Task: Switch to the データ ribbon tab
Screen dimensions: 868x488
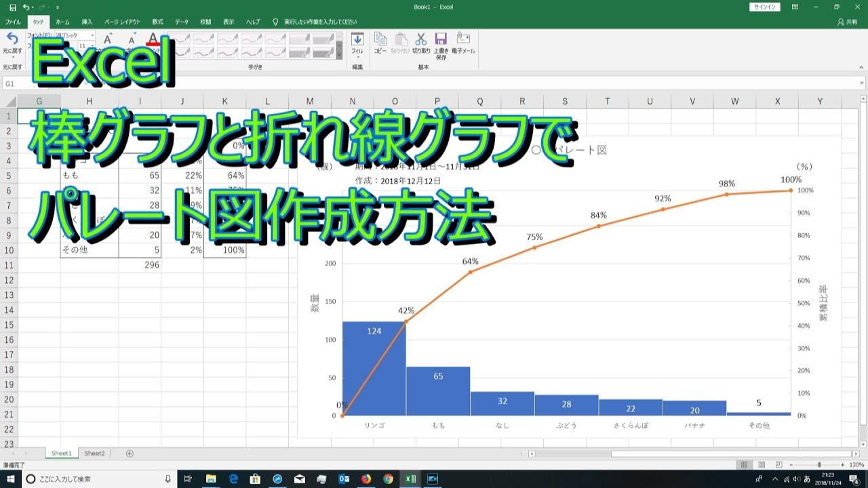Action: tap(182, 22)
